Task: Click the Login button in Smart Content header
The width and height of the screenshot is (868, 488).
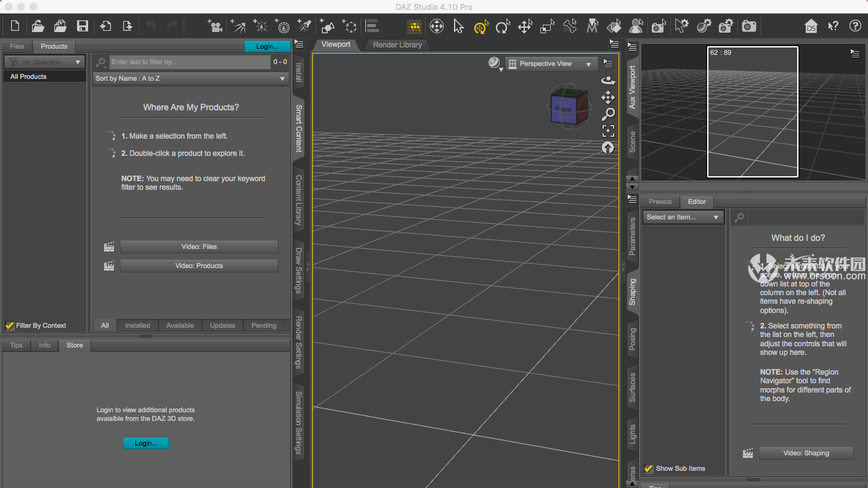Action: tap(267, 46)
